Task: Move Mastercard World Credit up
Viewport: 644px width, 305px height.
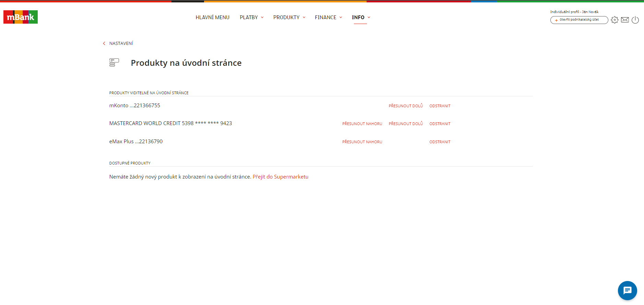Action: [362, 124]
